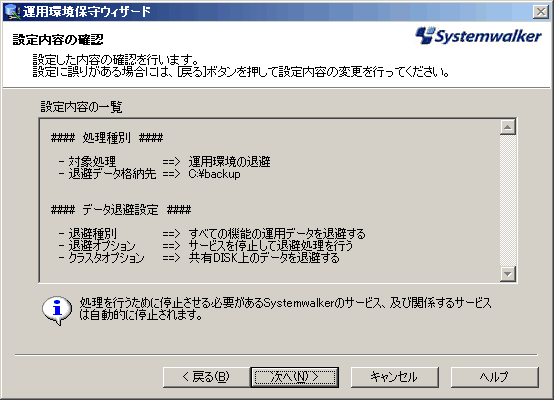Click the wizard title bar icon
Viewport: 554px width, 400px height.
coord(12,12)
